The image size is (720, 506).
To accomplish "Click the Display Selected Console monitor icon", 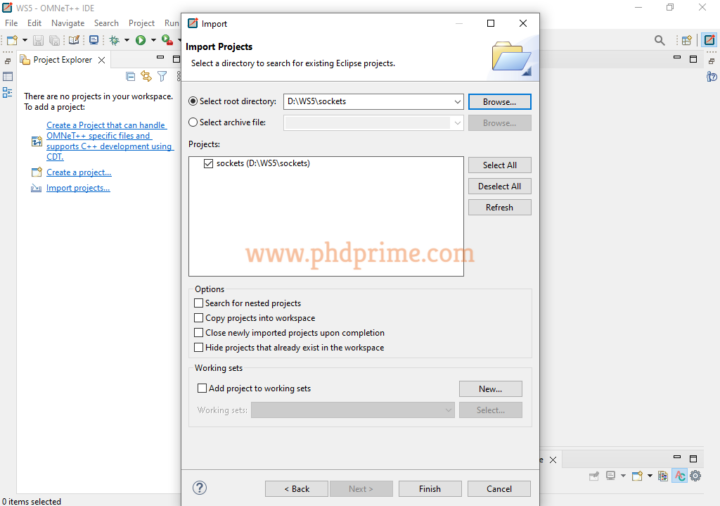I will pos(611,476).
